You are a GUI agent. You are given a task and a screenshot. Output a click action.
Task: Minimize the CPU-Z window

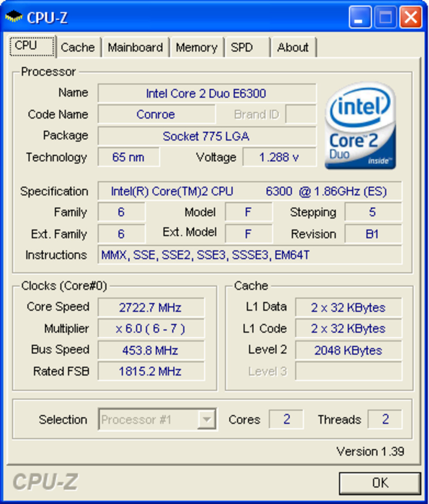pos(360,17)
